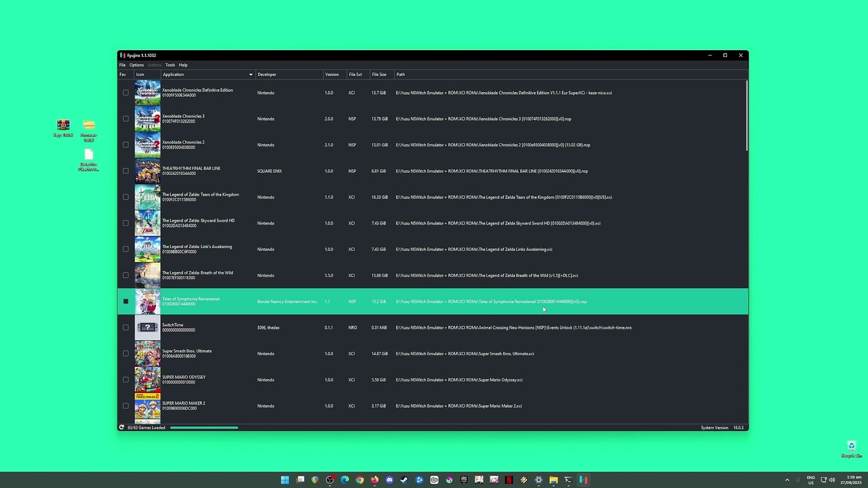Click the Skyward Sword HD game icon
The width and height of the screenshot is (868, 488).
tap(147, 223)
